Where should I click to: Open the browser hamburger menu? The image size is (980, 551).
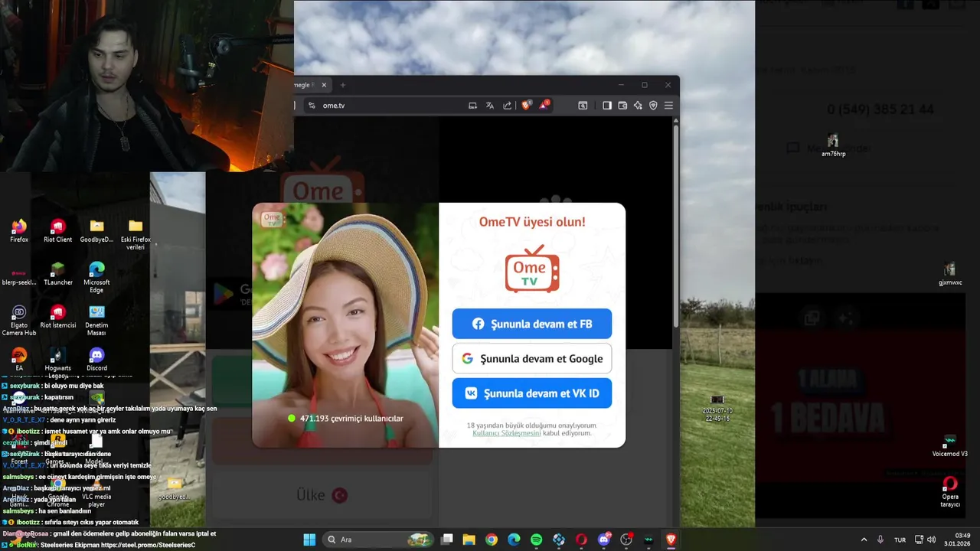[x=668, y=106]
